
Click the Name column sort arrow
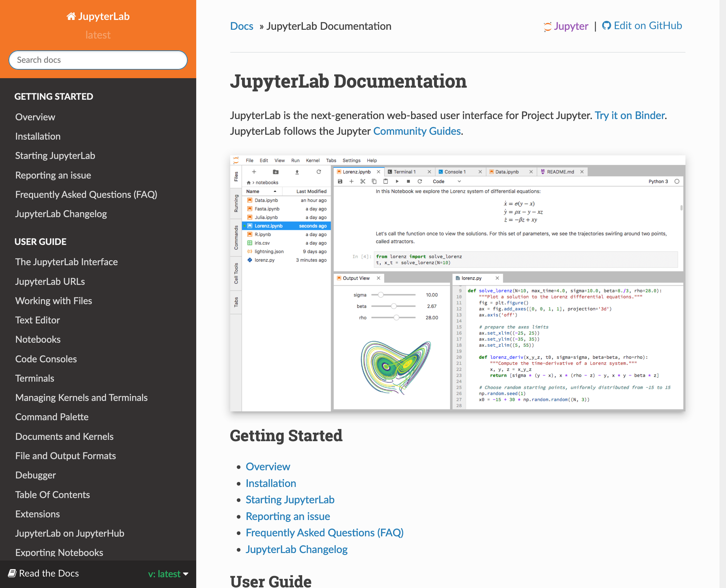point(275,191)
